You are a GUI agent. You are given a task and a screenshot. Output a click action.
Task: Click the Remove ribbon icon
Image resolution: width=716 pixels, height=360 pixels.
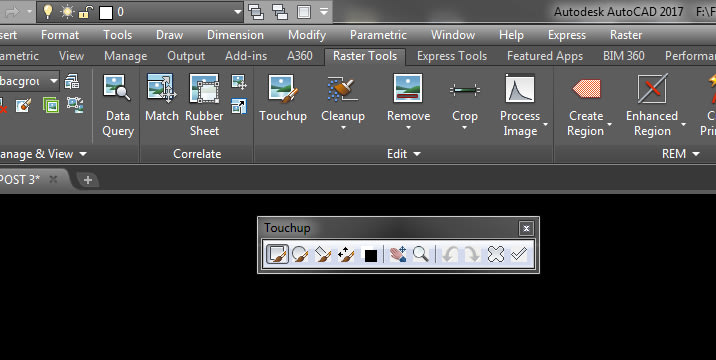tap(408, 89)
